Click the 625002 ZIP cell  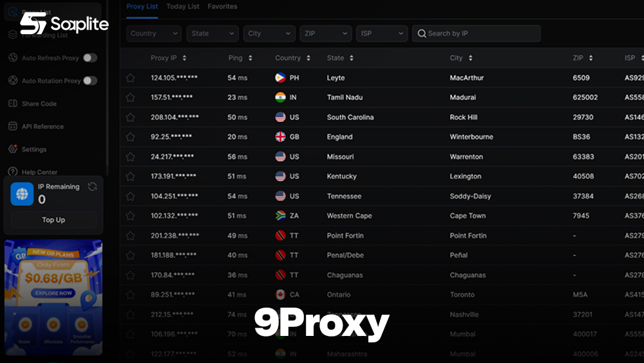(x=585, y=97)
